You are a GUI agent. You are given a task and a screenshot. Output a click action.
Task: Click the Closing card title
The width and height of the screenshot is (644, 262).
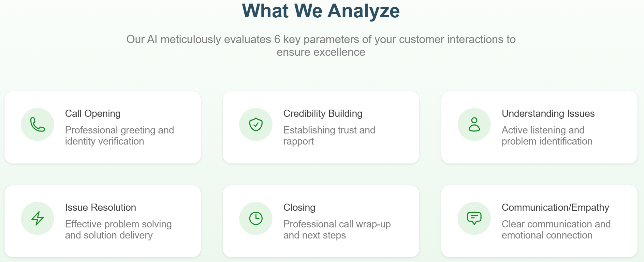click(299, 208)
